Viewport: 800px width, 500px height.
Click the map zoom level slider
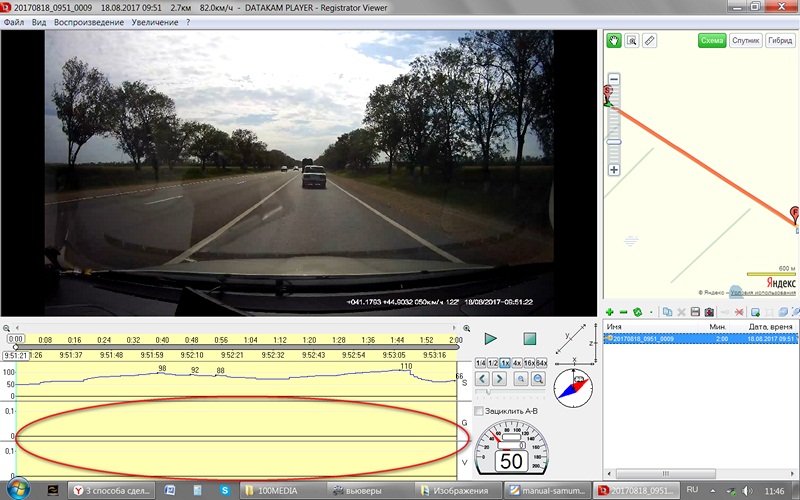pyautogui.click(x=614, y=141)
